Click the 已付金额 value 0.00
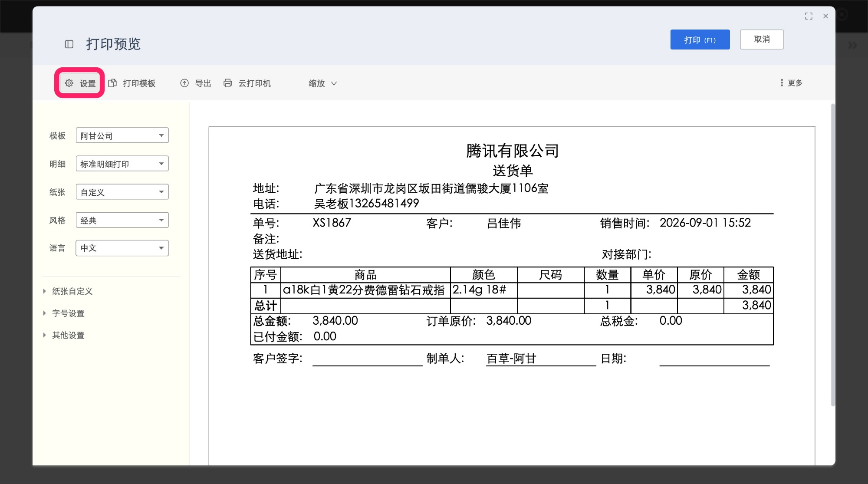The width and height of the screenshot is (868, 484). point(325,336)
